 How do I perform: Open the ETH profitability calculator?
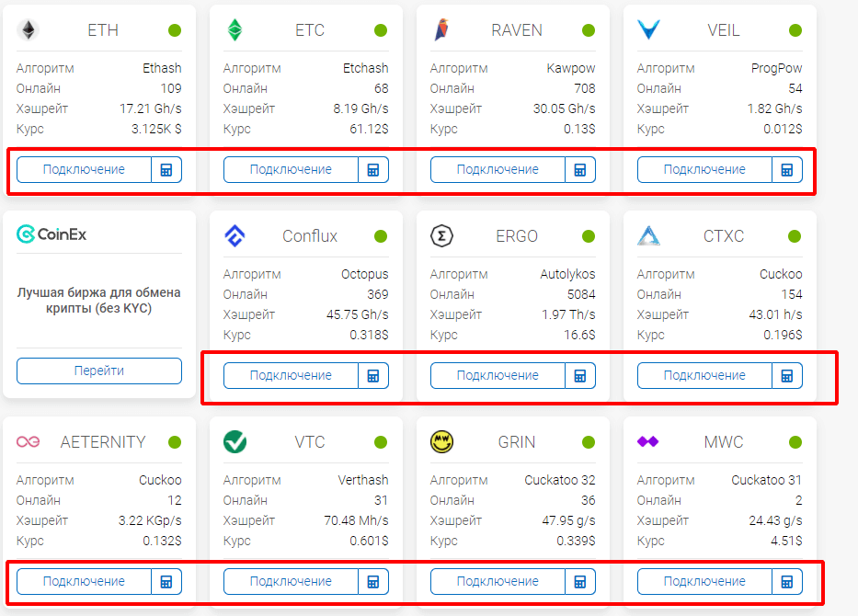(166, 169)
